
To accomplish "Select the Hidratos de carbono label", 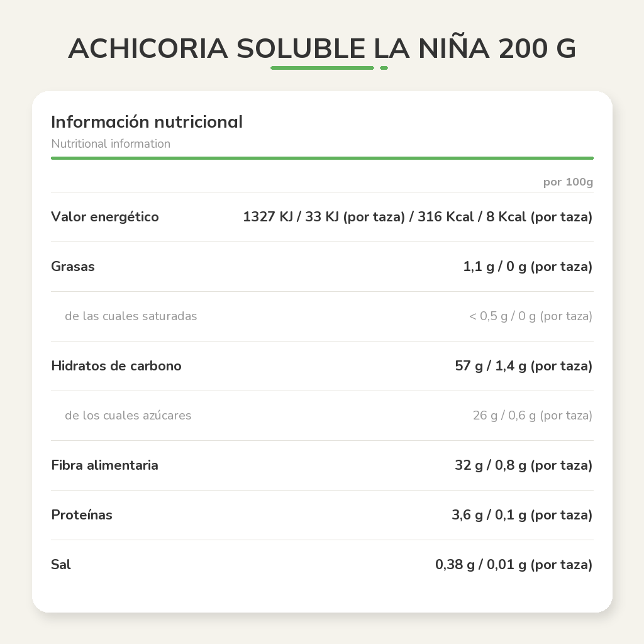I will pos(116,366).
